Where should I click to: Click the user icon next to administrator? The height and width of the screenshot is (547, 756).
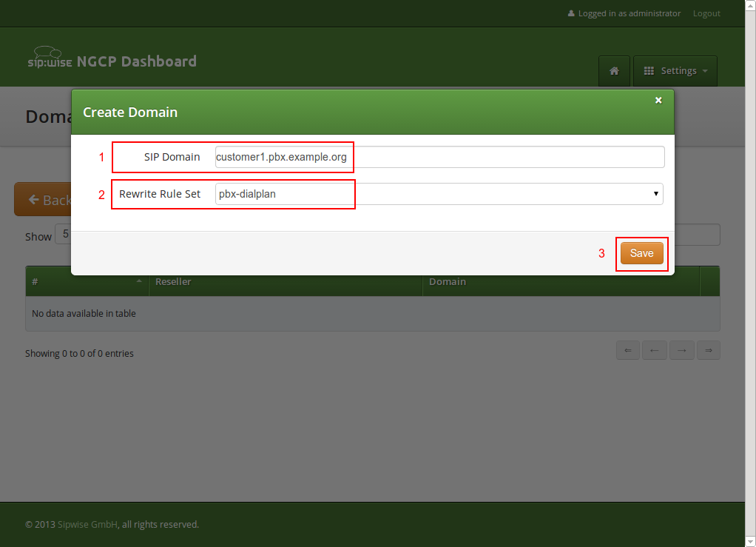click(x=570, y=13)
